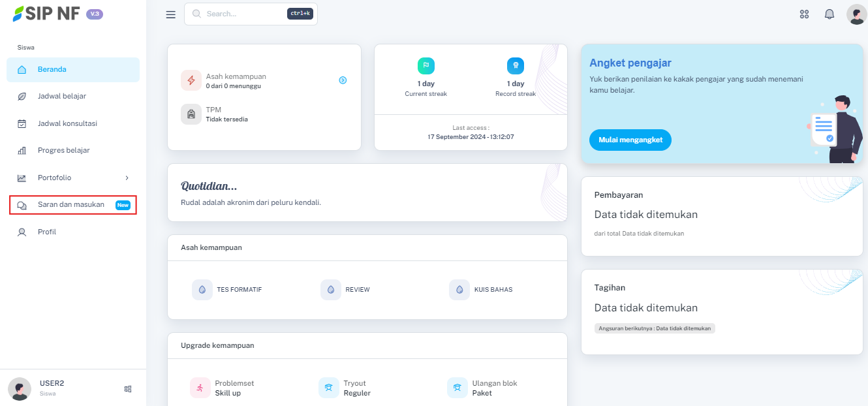The height and width of the screenshot is (406, 868).
Task: Open Saran dan masukan page
Action: [71, 205]
